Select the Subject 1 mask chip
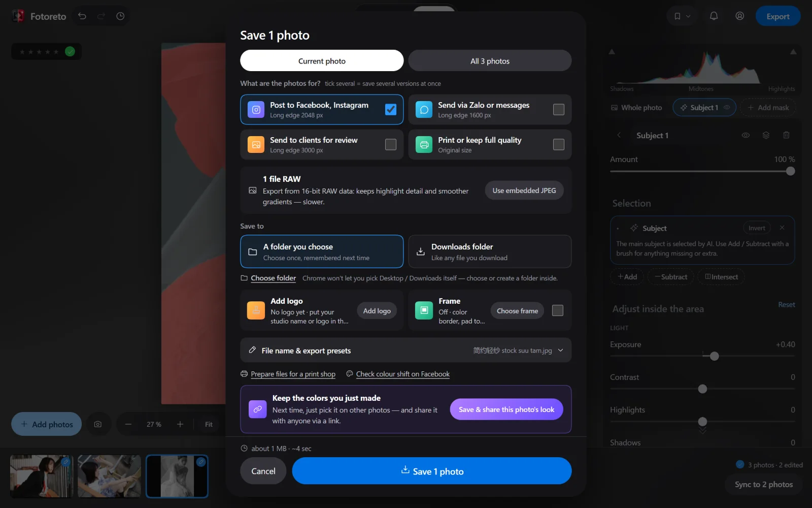The image size is (812, 508). (x=704, y=108)
